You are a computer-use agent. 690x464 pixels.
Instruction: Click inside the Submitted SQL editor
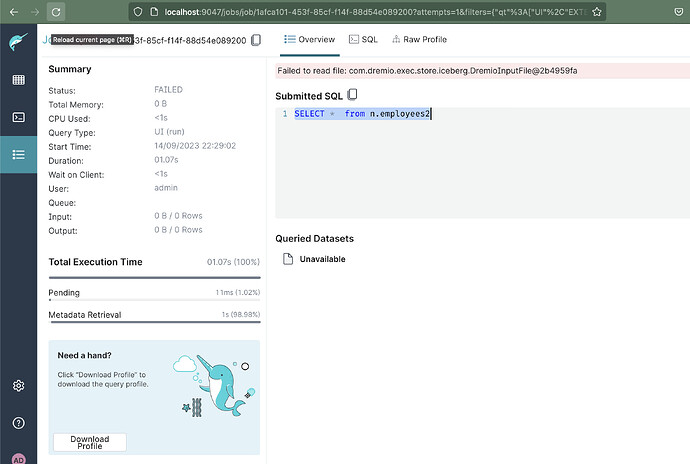[x=482, y=162]
